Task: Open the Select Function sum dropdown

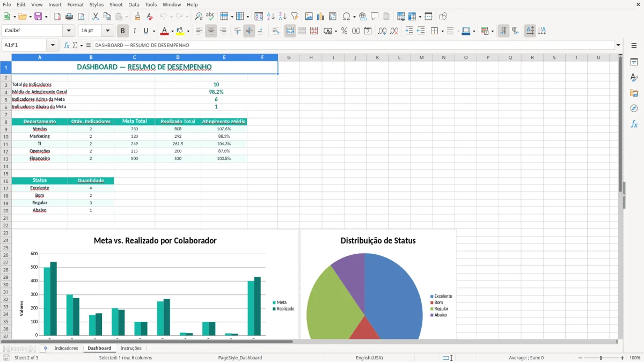Action: coord(82,45)
